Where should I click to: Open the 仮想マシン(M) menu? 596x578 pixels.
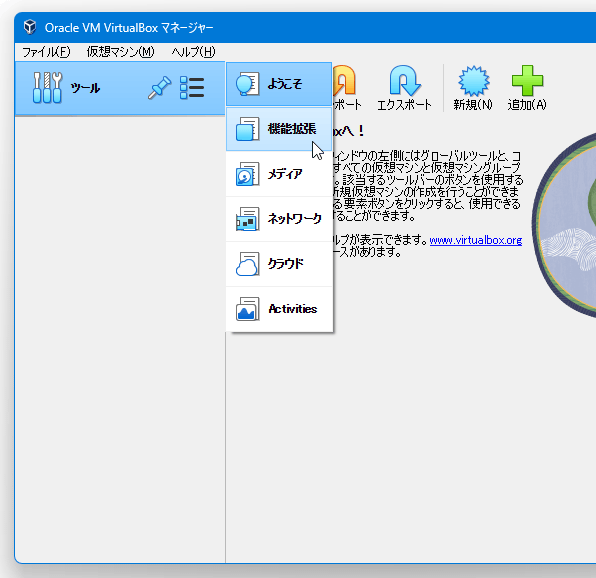click(120, 52)
